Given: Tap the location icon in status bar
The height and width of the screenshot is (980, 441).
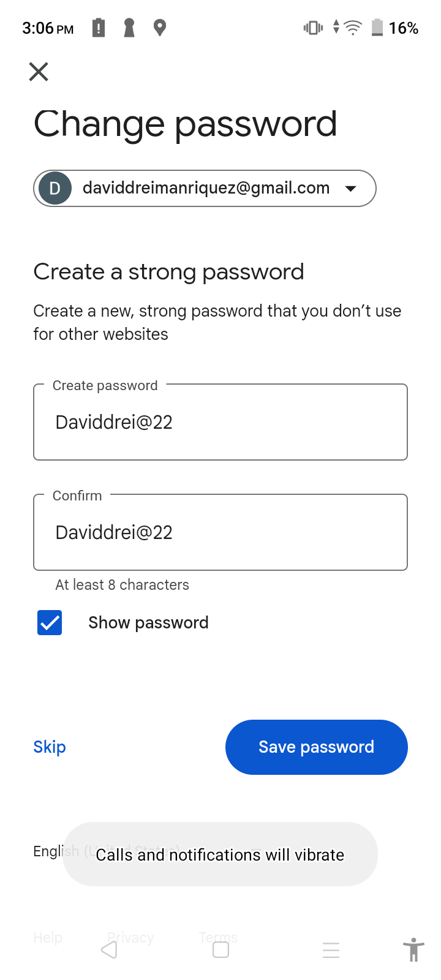Looking at the screenshot, I should point(160,28).
